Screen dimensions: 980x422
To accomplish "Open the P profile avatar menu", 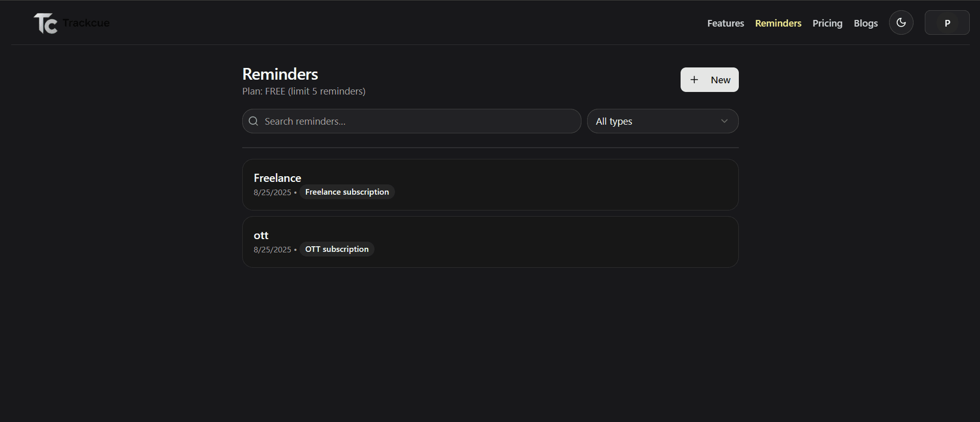I will (x=946, y=23).
